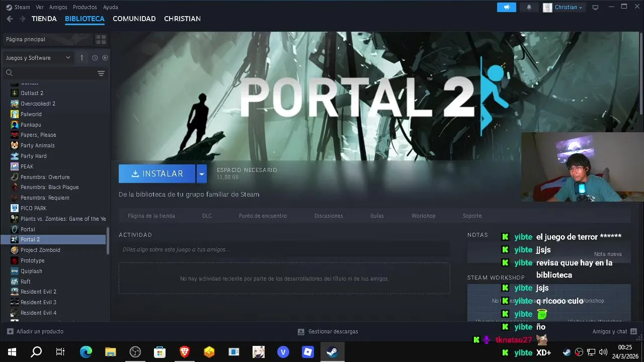The height and width of the screenshot is (362, 644).
Task: Open Brave browser from taskbar
Action: coord(185,352)
